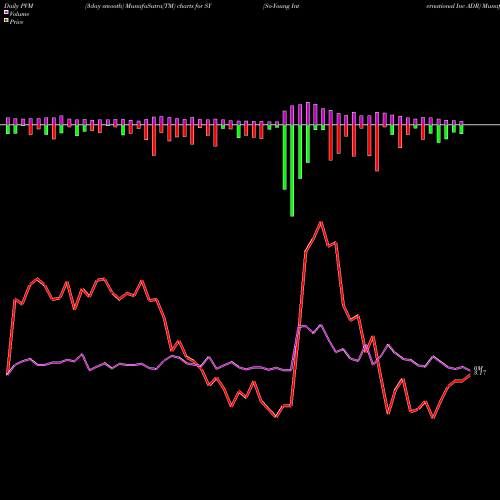The image size is (500, 500).
Task: Click the 'Daily PVM' title text
Action: (x=19, y=6)
